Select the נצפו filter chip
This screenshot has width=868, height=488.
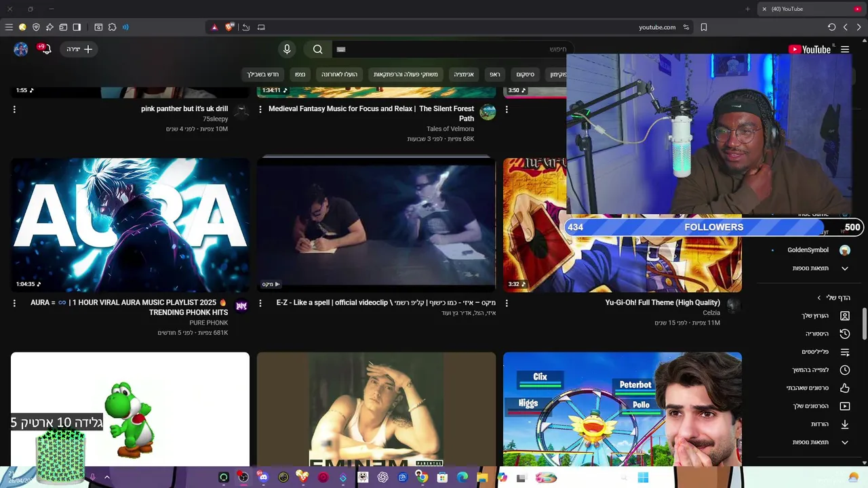coord(300,75)
